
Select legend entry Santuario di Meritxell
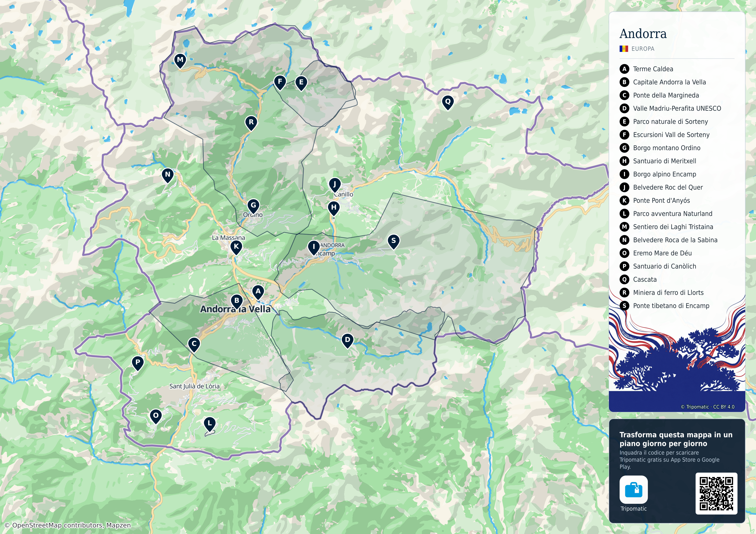click(658, 161)
